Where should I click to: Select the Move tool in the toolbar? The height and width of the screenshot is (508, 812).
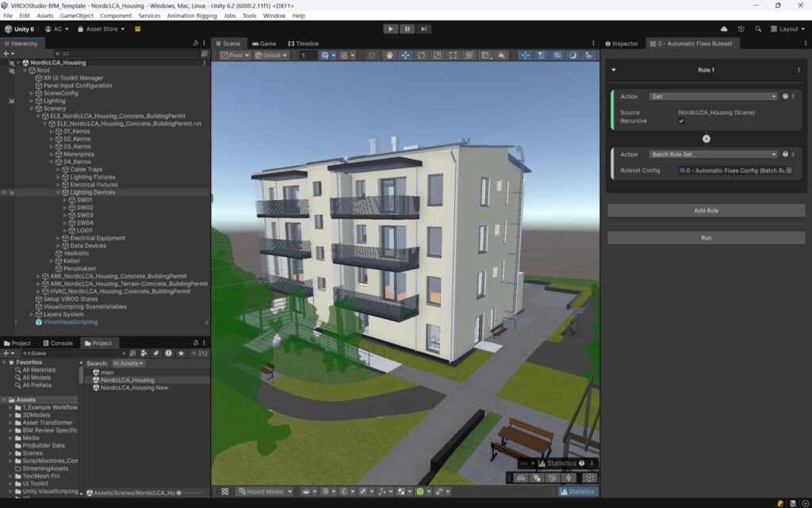(405, 55)
